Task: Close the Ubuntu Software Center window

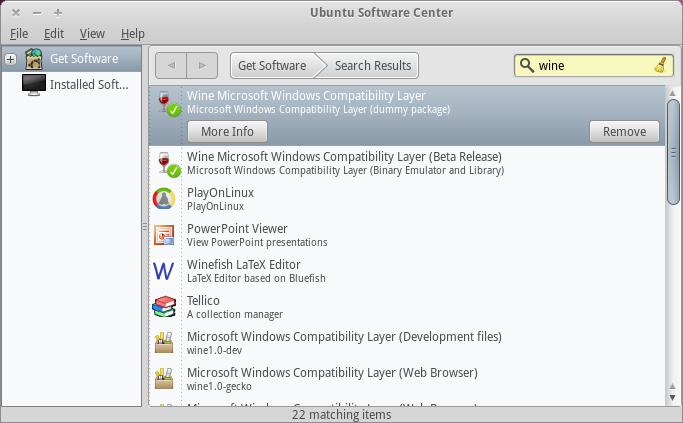Action: pos(16,13)
